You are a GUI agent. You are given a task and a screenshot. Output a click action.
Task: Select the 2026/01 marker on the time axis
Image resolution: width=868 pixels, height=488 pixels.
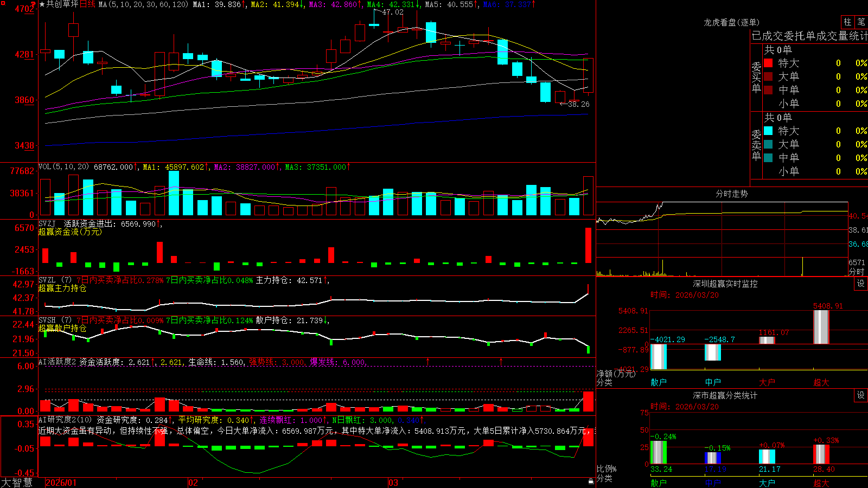61,483
